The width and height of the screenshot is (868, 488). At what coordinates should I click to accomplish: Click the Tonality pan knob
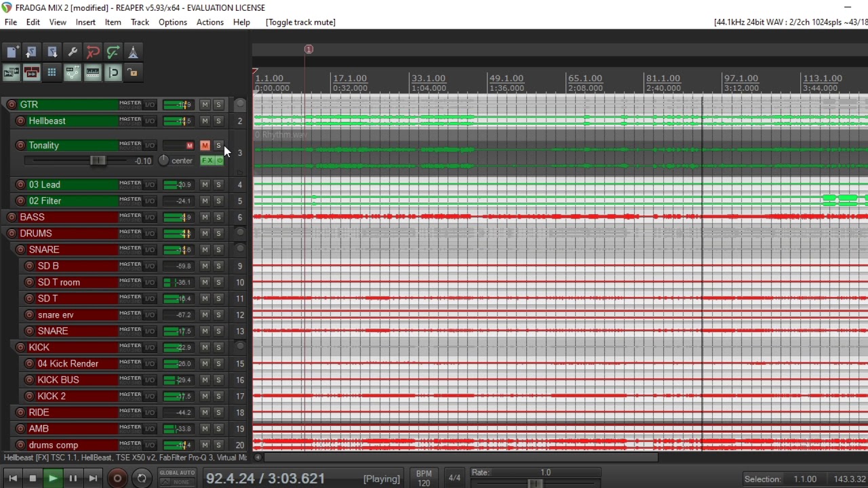click(x=163, y=161)
